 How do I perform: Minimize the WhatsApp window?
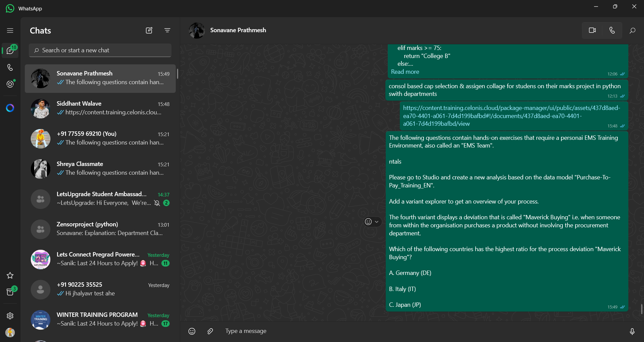pyautogui.click(x=596, y=6)
